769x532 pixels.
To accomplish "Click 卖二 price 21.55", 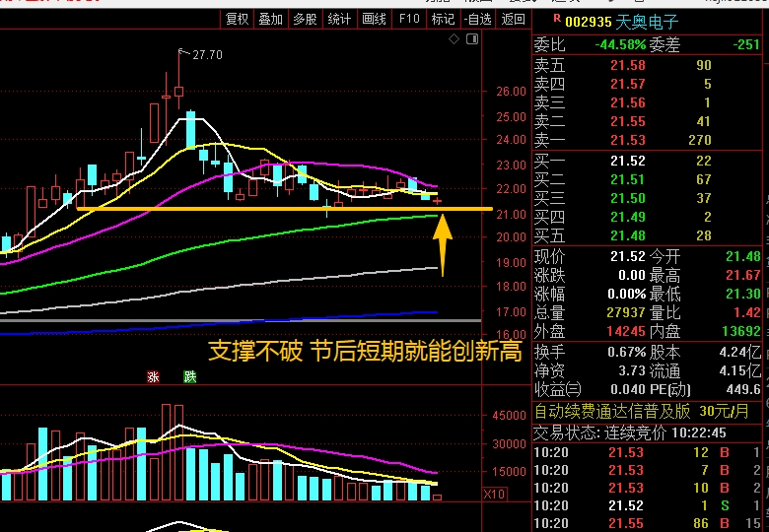I will tap(628, 121).
